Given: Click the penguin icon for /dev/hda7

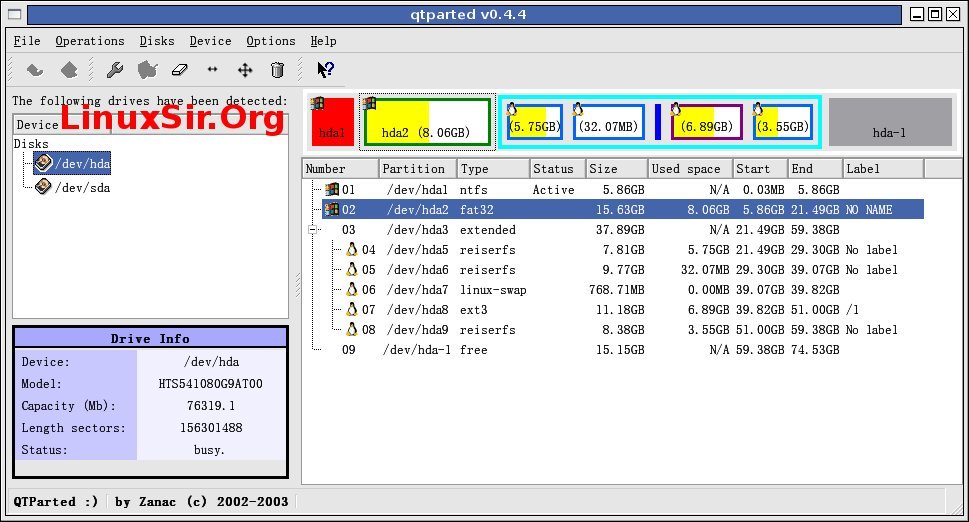Looking at the screenshot, I should click(x=352, y=289).
